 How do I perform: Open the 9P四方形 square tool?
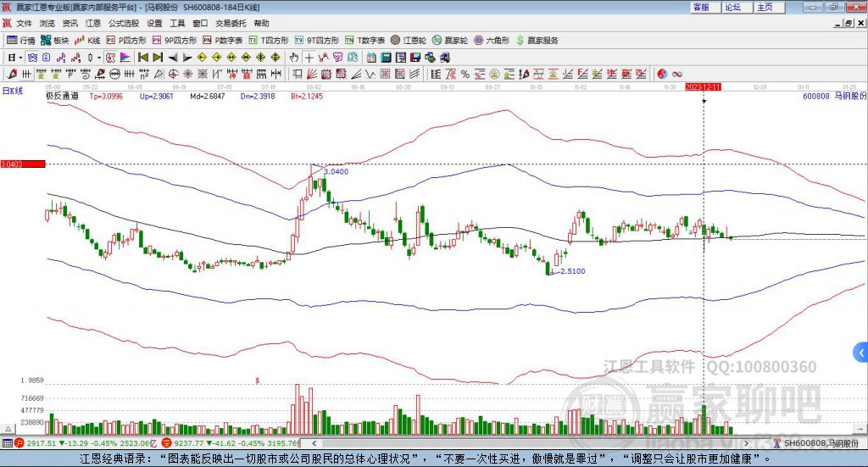175,41
